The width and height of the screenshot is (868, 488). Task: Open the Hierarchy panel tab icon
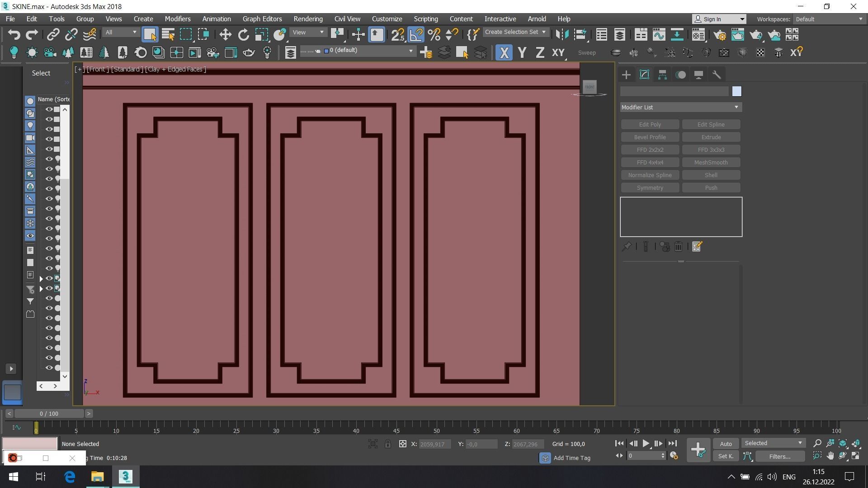click(x=662, y=75)
